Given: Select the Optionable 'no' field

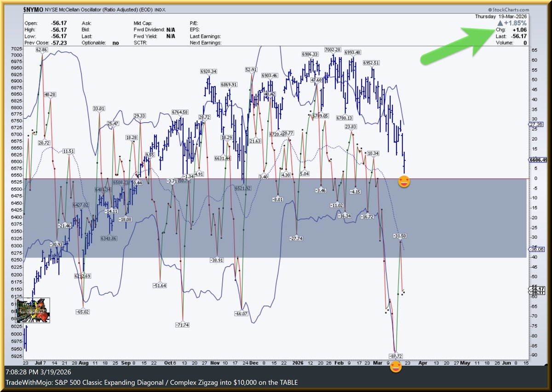Looking at the screenshot, I should (115, 42).
